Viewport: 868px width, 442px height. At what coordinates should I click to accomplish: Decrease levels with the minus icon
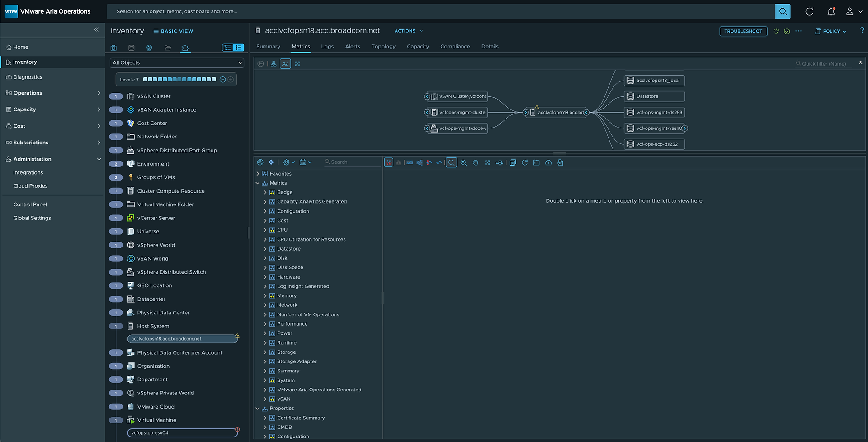click(x=222, y=80)
